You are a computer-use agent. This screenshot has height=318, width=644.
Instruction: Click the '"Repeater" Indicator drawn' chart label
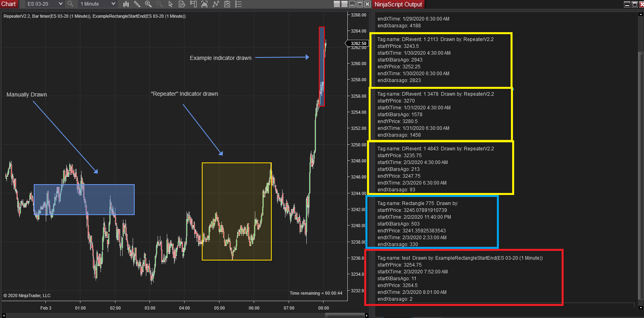coord(185,94)
